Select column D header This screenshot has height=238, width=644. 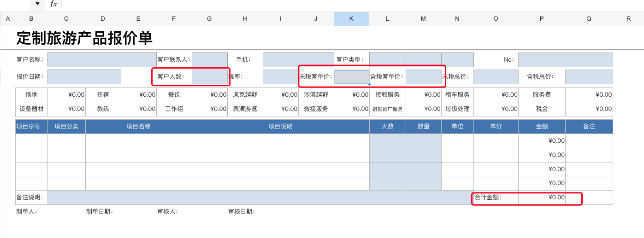tap(103, 19)
